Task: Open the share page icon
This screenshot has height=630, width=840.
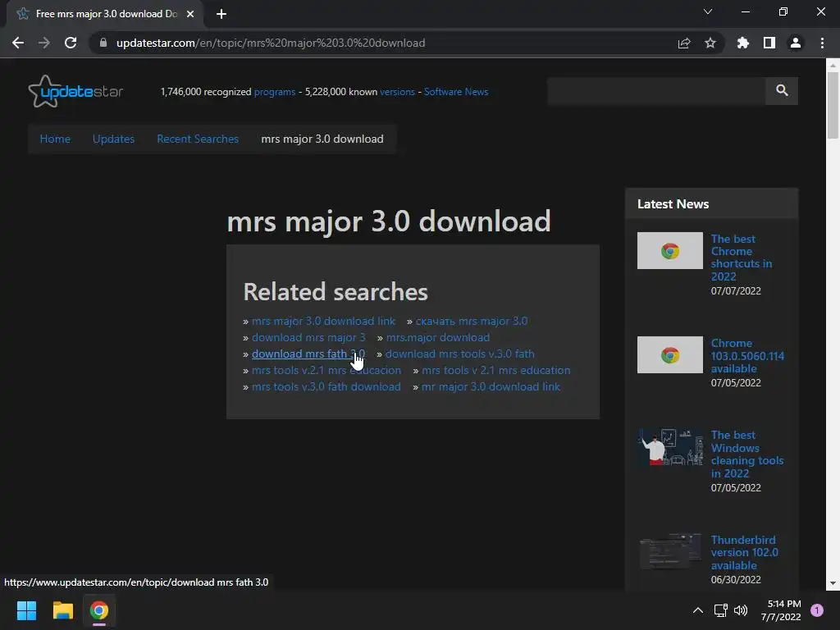Action: coord(683,43)
